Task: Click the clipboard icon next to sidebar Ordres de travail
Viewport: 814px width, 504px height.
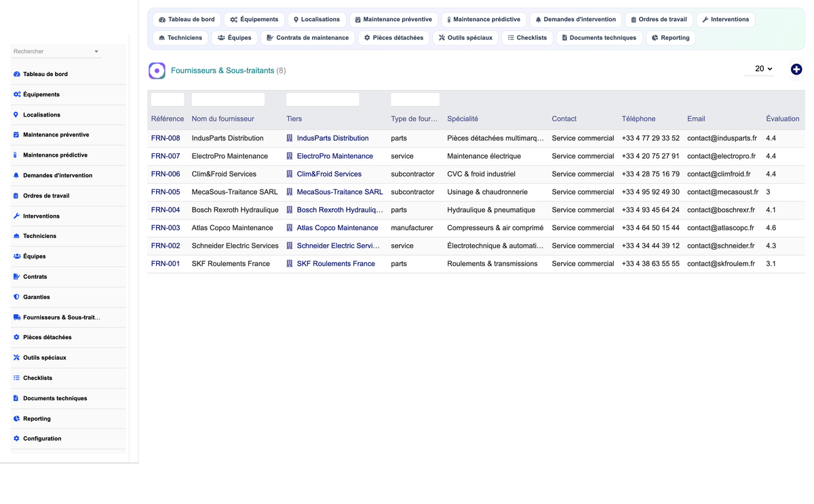Action: [x=16, y=196]
